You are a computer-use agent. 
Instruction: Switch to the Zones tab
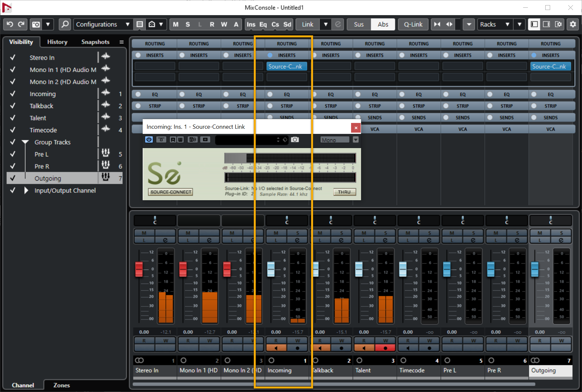pyautogui.click(x=61, y=385)
